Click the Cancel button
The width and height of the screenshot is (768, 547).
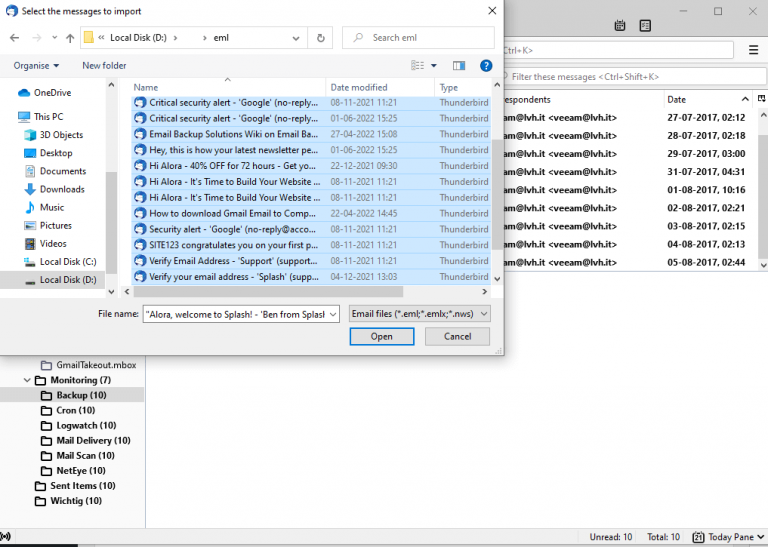456,337
